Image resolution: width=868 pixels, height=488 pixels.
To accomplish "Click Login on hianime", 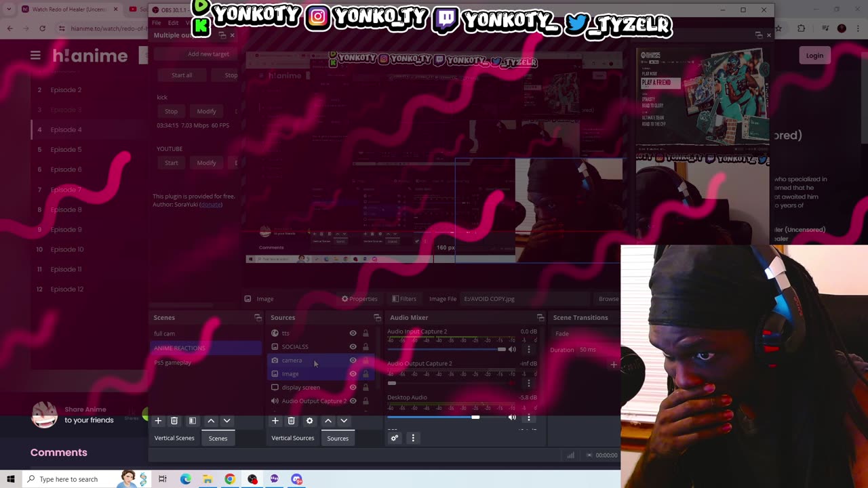I will point(814,56).
